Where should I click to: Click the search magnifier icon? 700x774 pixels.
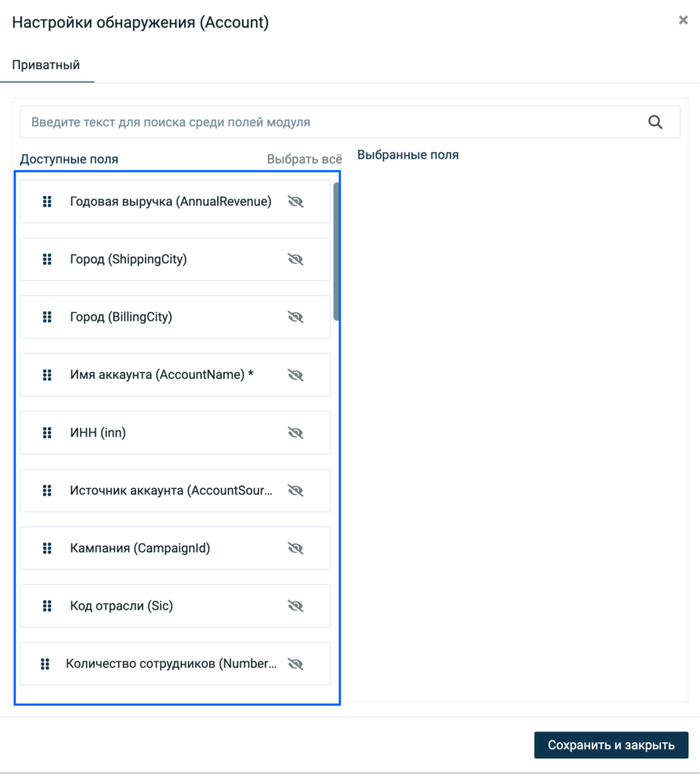click(x=655, y=122)
